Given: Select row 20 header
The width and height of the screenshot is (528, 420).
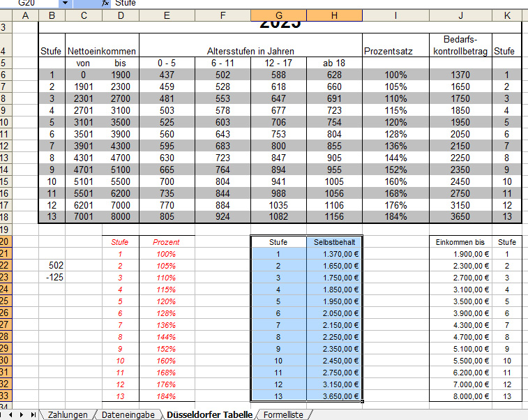Looking at the screenshot, I should tap(6, 241).
